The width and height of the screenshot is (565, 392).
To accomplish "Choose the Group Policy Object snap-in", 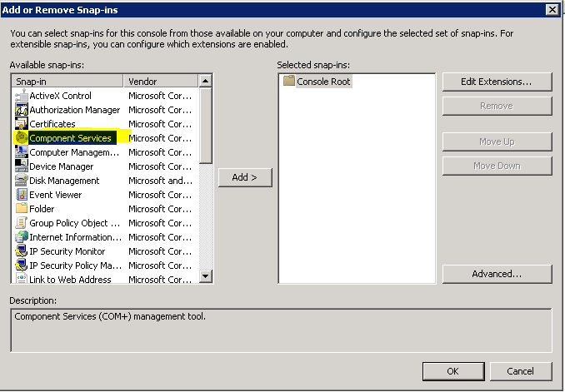I will (x=68, y=223).
